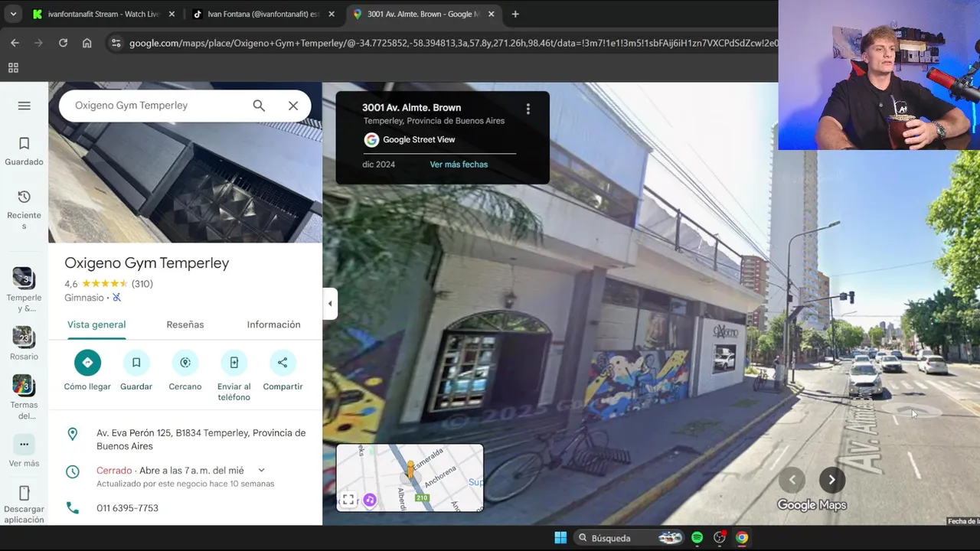Image resolution: width=980 pixels, height=551 pixels.
Task: Click the clock icon beside hours
Action: [x=73, y=471]
